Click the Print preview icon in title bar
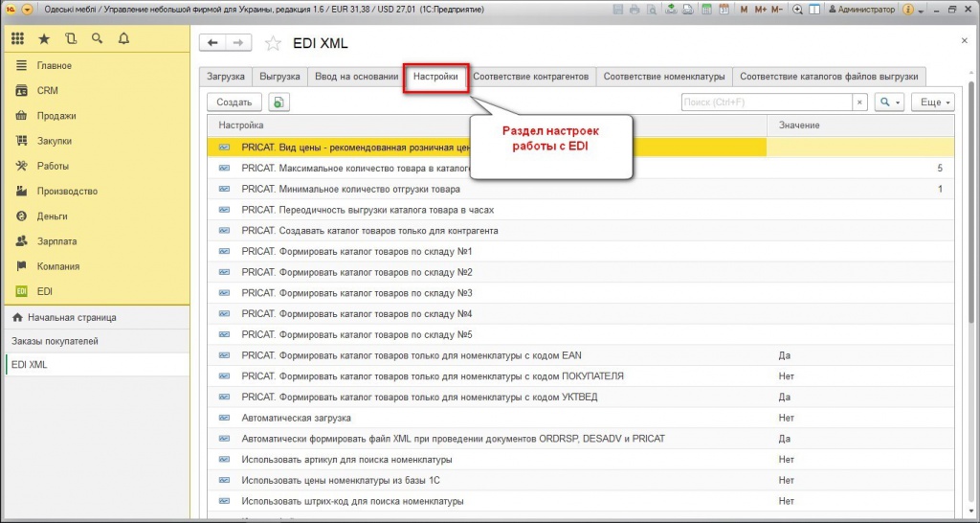 click(x=651, y=10)
